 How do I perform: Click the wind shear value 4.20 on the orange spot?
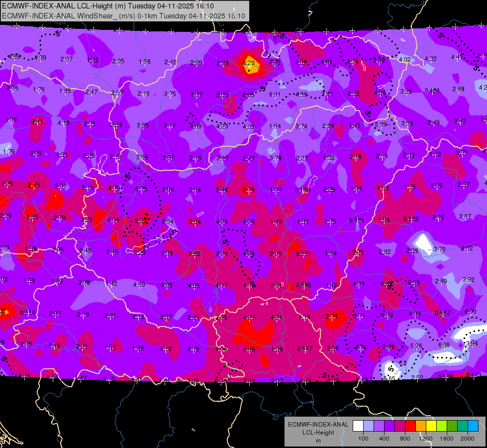click(248, 63)
